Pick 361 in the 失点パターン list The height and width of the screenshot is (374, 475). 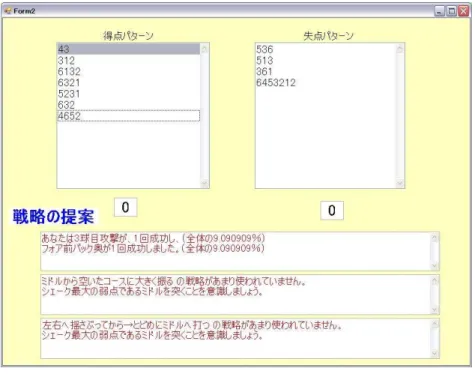point(326,71)
